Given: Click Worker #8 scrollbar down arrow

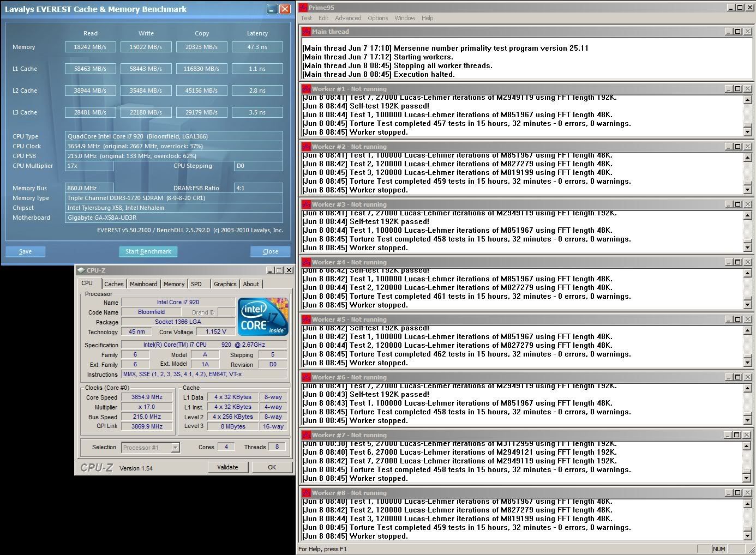Looking at the screenshot, I should [747, 535].
